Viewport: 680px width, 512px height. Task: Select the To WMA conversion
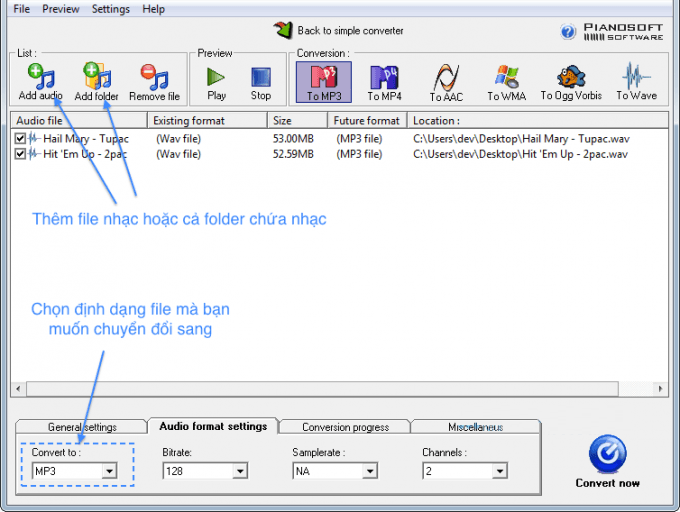click(507, 82)
